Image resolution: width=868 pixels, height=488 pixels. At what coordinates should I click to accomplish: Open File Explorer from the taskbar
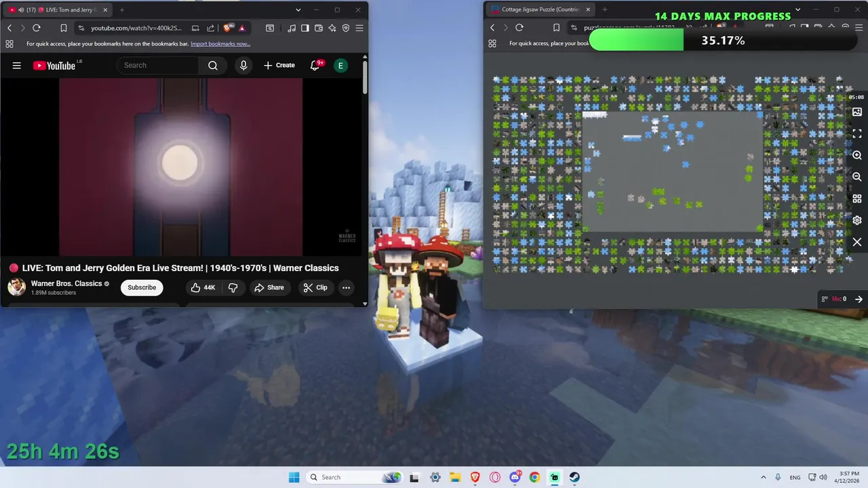455,477
